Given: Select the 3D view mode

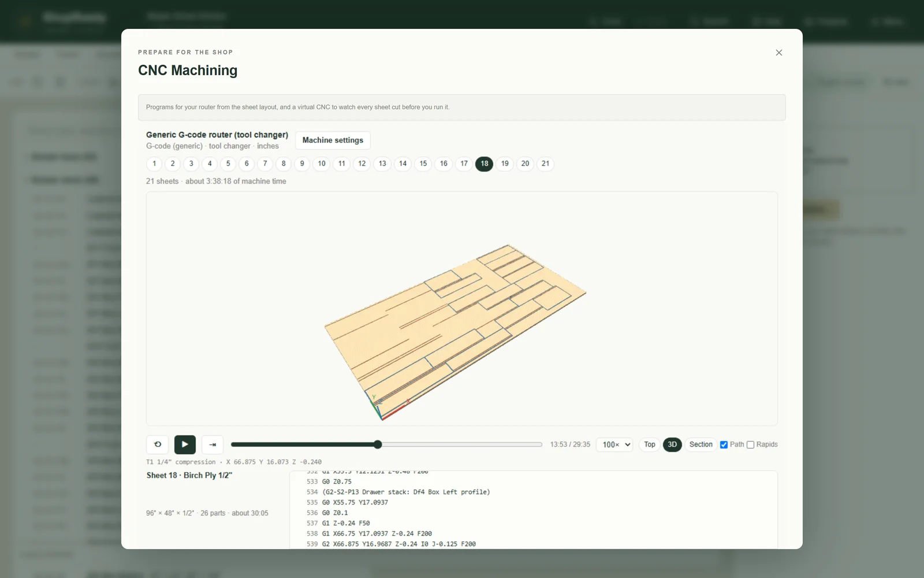Looking at the screenshot, I should coord(672,444).
